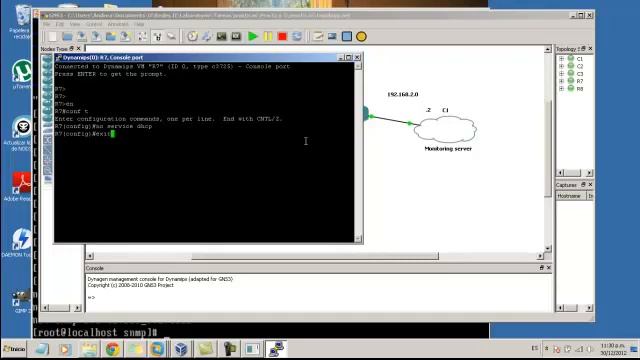Open VirtualBox from the taskbar

click(x=181, y=349)
